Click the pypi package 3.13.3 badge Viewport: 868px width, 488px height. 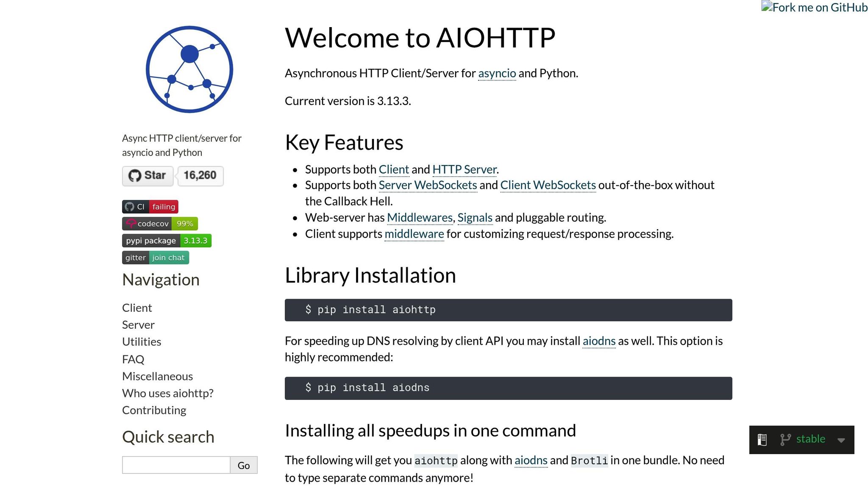click(x=167, y=241)
